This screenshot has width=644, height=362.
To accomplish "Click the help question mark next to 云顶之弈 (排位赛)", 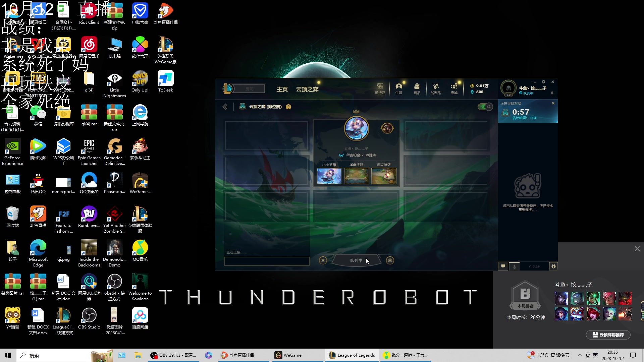I will click(x=288, y=107).
